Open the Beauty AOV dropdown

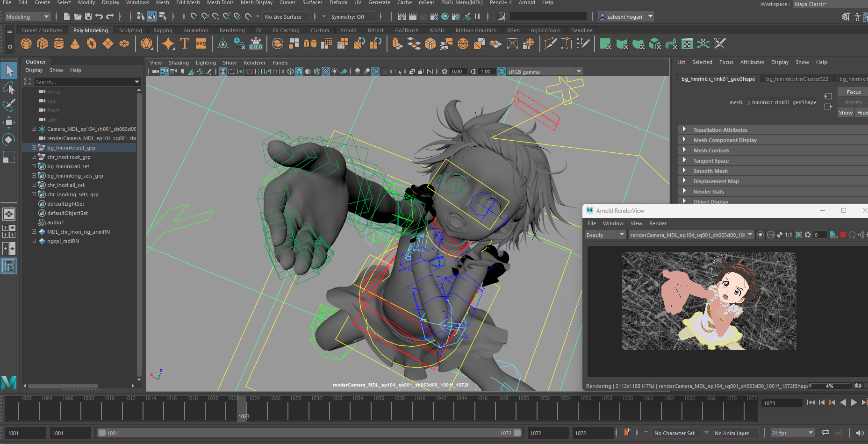(605, 235)
